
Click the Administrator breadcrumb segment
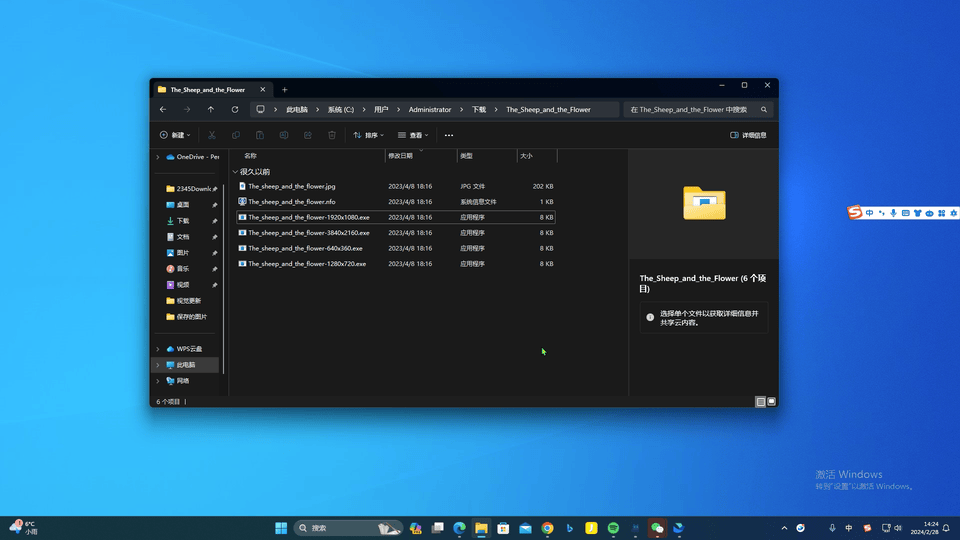point(430,110)
